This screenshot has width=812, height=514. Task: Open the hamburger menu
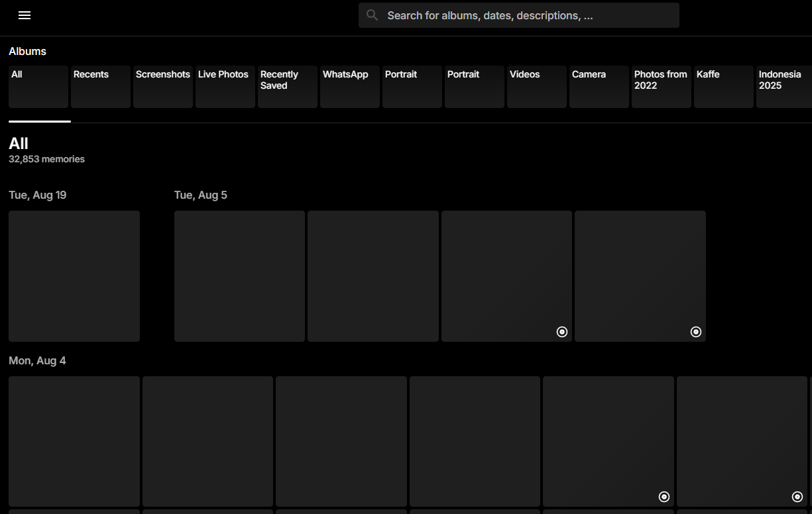(25, 15)
